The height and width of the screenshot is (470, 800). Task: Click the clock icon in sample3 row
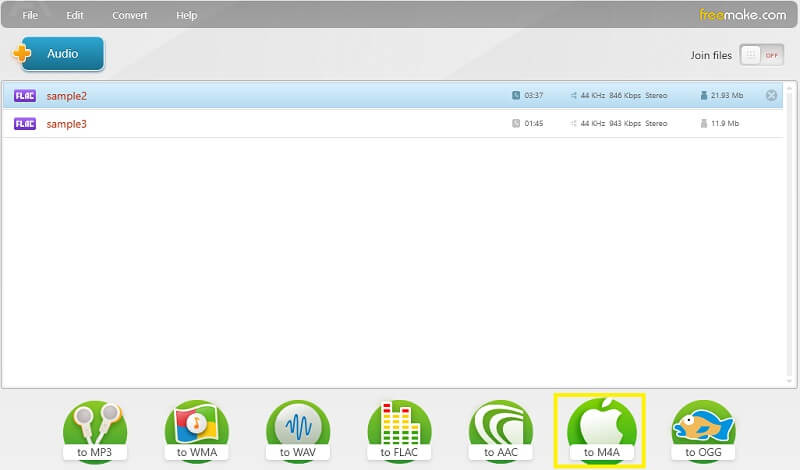point(516,123)
